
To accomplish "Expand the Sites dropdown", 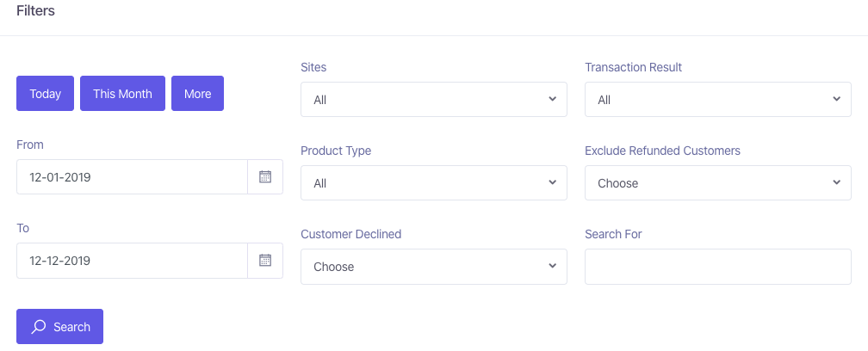I will click(x=434, y=100).
